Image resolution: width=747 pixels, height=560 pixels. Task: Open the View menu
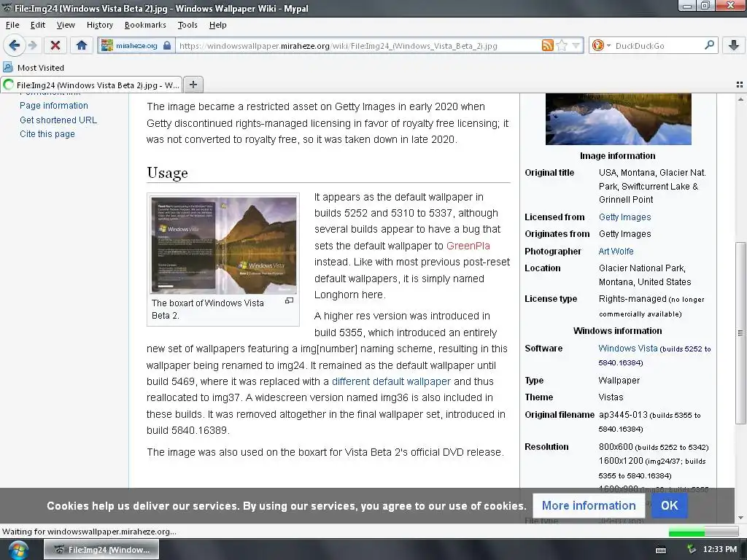coord(66,25)
